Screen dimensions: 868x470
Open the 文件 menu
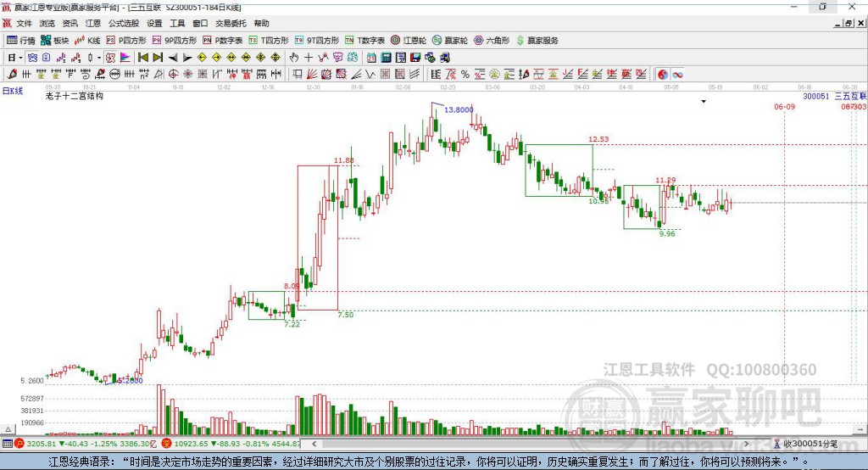tap(24, 23)
